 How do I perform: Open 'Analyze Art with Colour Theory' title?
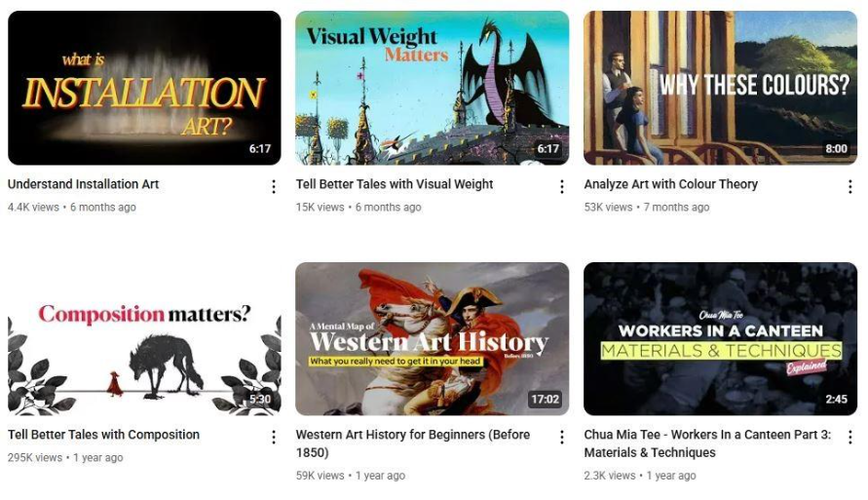[x=671, y=184]
